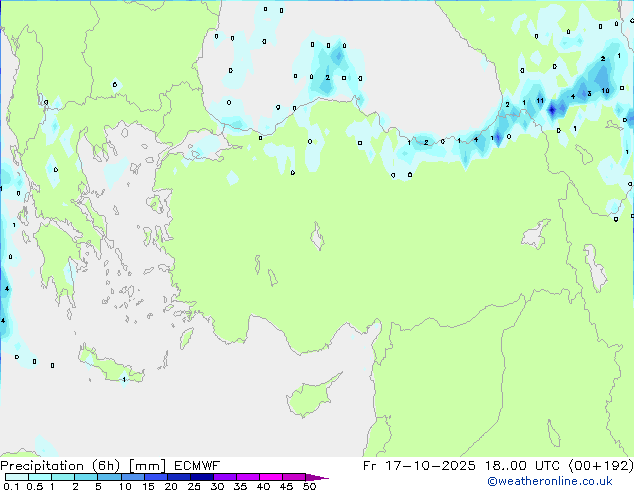Click the '10' precipitation value on map
This screenshot has height=490, width=634.
tap(605, 91)
